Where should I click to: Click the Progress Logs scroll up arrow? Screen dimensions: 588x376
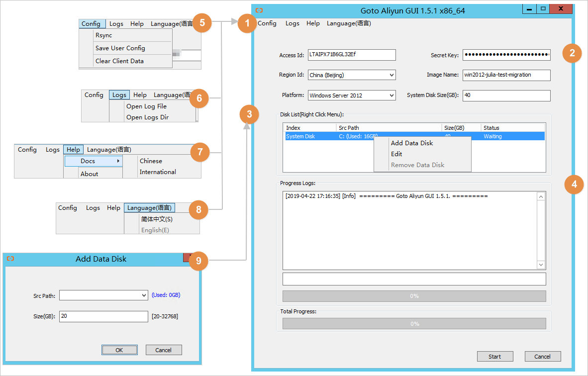coord(541,196)
